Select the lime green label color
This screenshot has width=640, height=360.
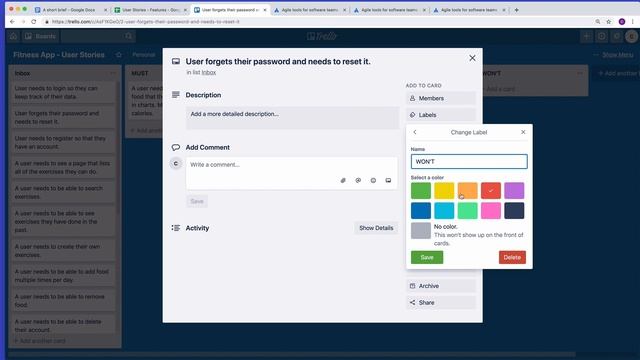point(467,211)
